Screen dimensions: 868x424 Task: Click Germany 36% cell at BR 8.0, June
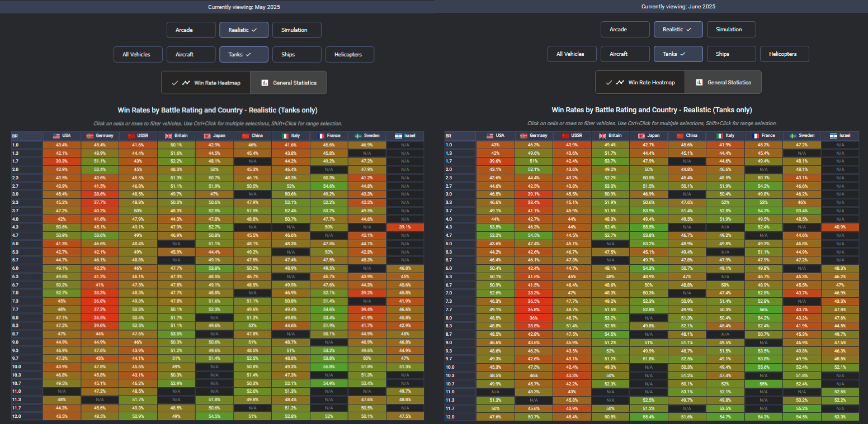(534, 317)
